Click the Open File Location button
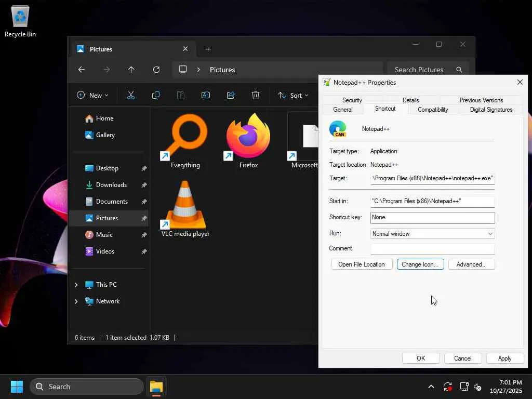Screen dimensions: 532x399 362,264
